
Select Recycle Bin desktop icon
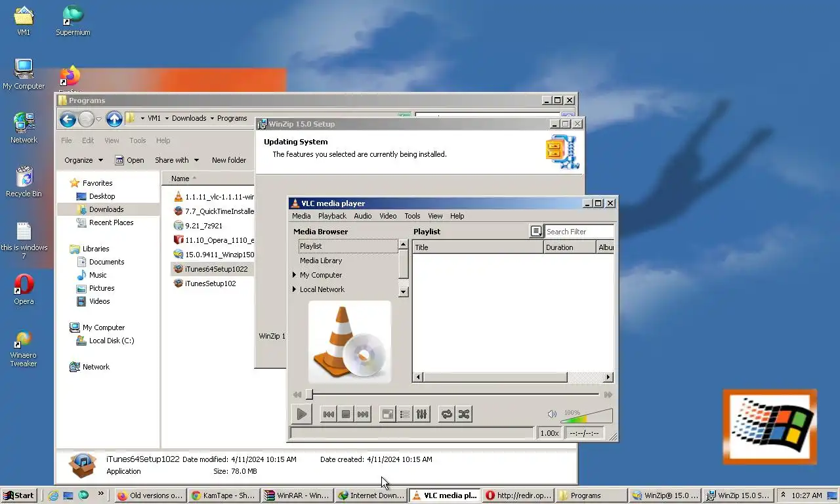tap(24, 182)
